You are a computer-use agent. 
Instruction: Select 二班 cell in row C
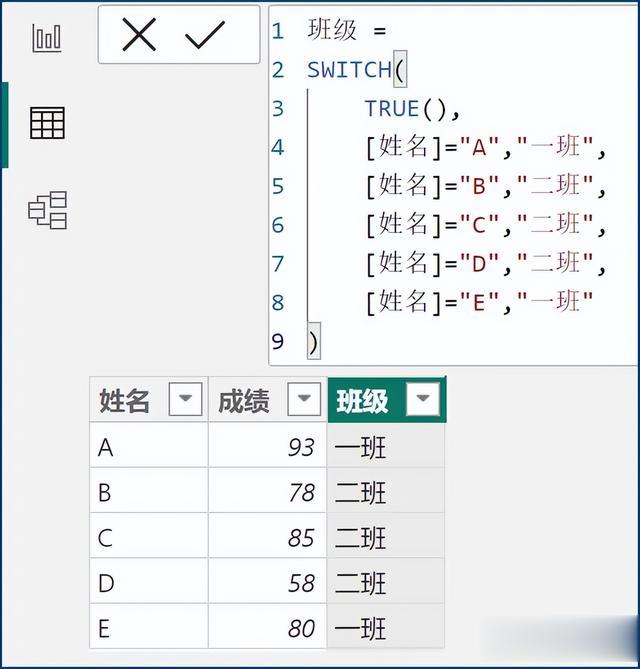point(386,537)
